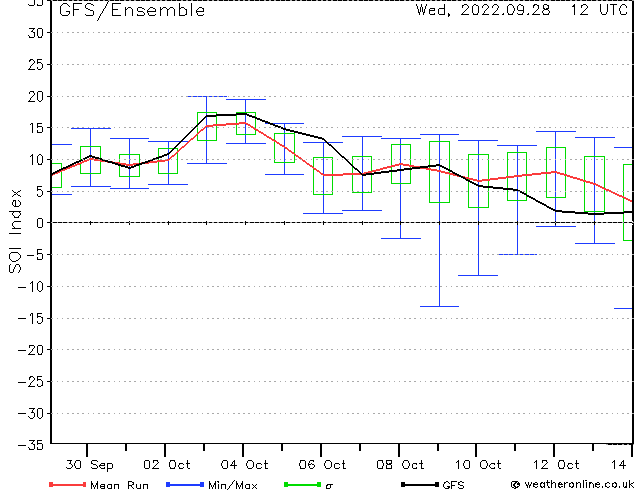Click the 02 Oct x-axis label
Image resolution: width=634 pixels, height=490 pixels.
(167, 465)
